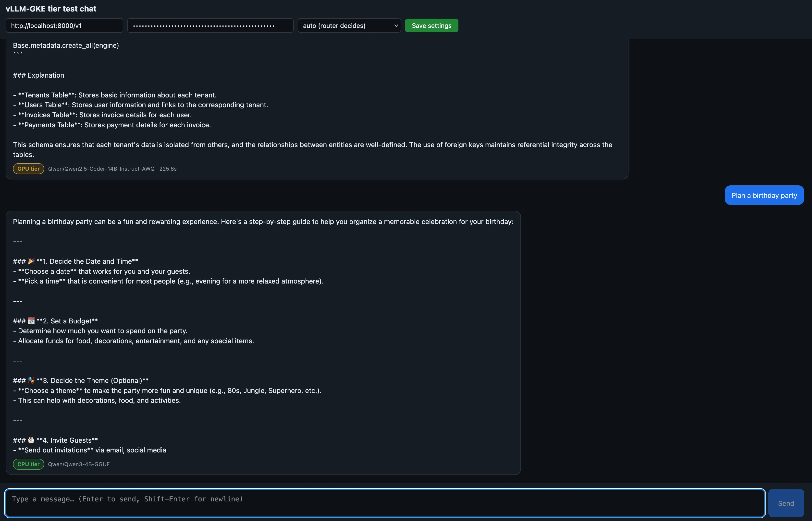The height and width of the screenshot is (521, 812).
Task: Click the 'Pick a time' bullet line
Action: (168, 281)
